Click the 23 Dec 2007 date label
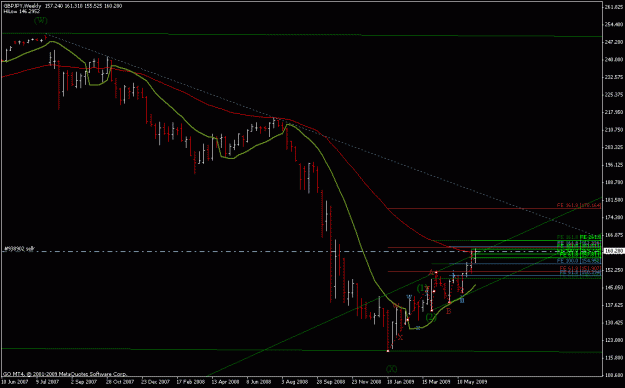 [x=156, y=382]
